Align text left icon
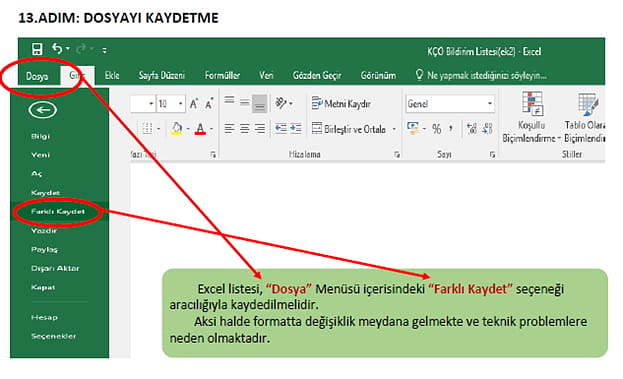The width and height of the screenshot is (623, 379). (229, 129)
